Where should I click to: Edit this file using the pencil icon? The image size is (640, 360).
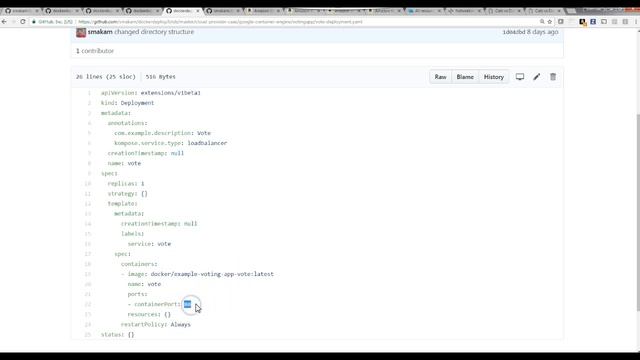(536, 77)
